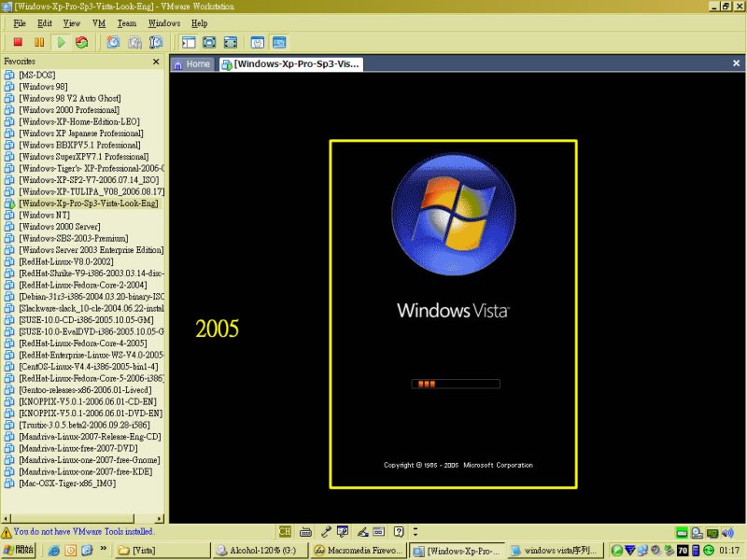Select [KNOPPIX-V5.0.1-2006.06.01-CD-EN] favorite
Image resolution: width=747 pixels, height=560 pixels.
pyautogui.click(x=88, y=401)
